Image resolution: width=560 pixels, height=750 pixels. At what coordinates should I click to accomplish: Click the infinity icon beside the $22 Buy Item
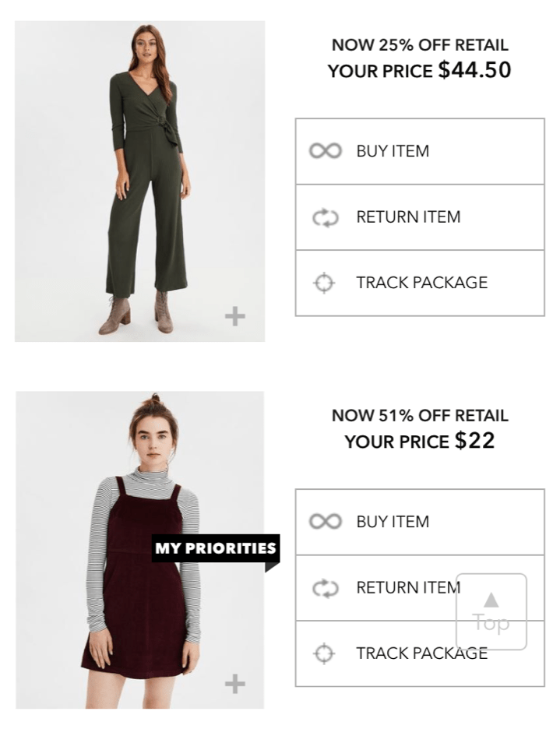click(x=325, y=522)
